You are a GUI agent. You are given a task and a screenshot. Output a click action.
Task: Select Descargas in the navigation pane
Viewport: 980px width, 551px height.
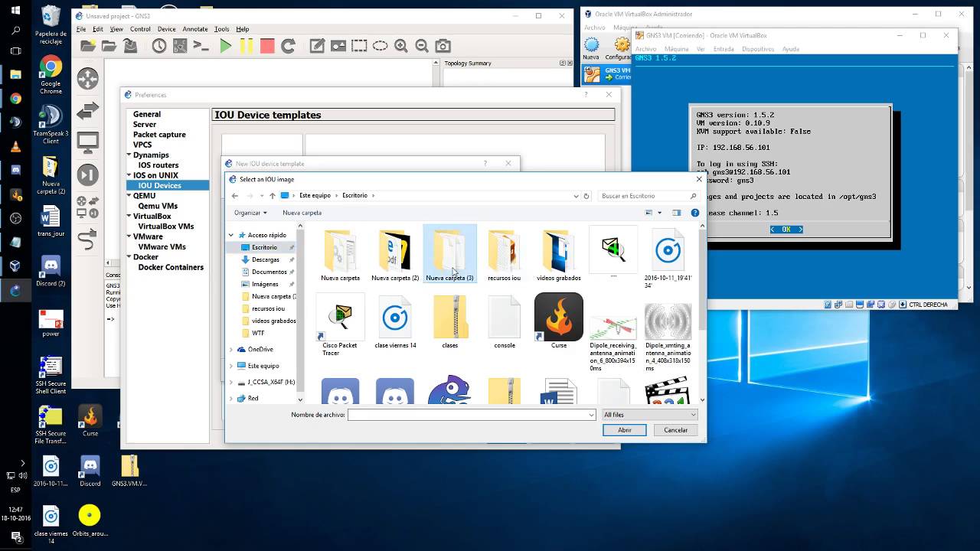click(x=265, y=259)
